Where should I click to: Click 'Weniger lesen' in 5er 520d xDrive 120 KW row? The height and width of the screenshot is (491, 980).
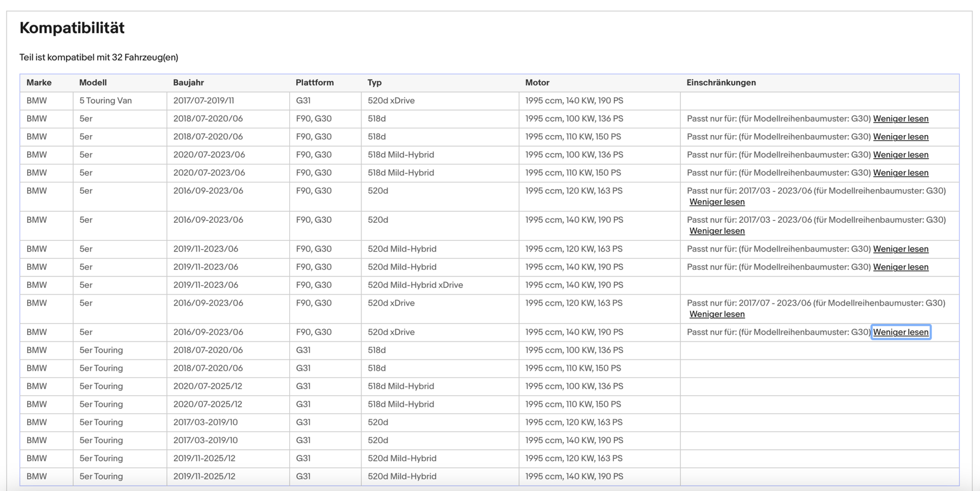click(x=717, y=315)
